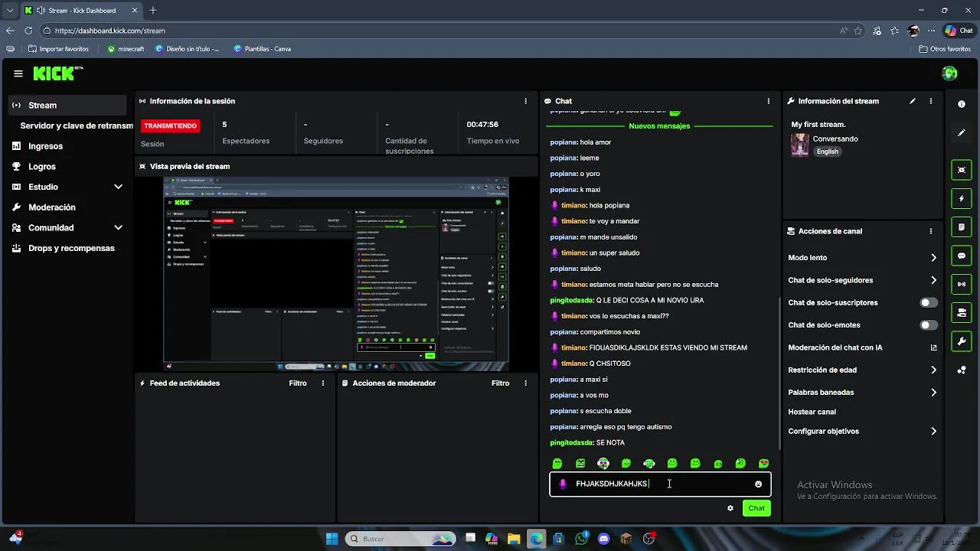Toggle the channel actions panel icon in sidebar
Viewport: 980px width, 551px height.
[x=962, y=312]
